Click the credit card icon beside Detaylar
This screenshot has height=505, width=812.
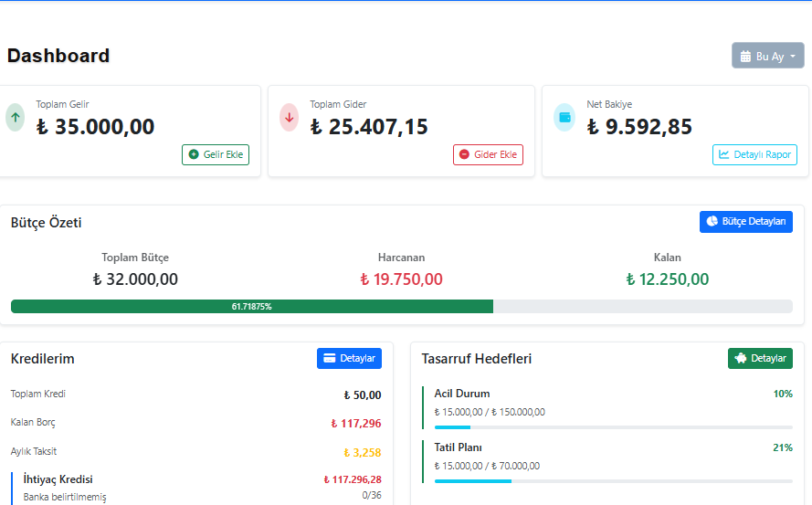coord(330,358)
